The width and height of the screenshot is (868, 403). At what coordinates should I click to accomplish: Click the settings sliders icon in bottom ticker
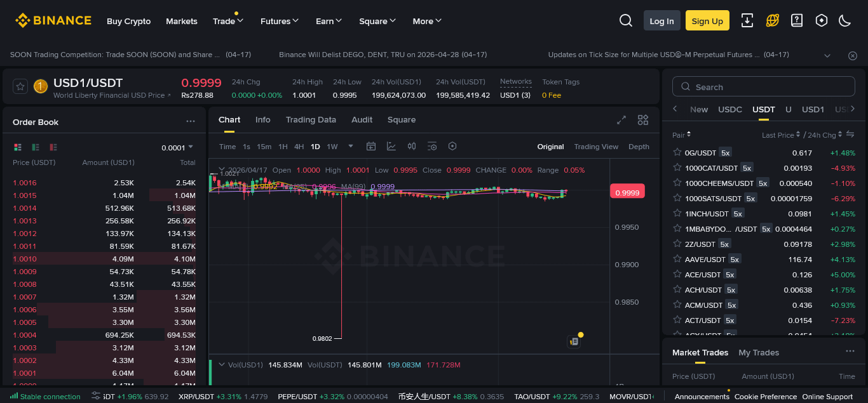coord(96,396)
